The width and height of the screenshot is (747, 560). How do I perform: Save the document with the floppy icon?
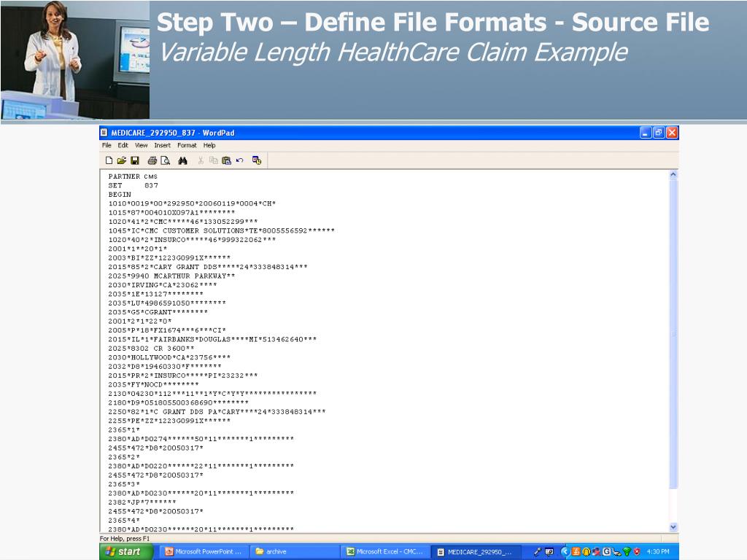(x=135, y=160)
